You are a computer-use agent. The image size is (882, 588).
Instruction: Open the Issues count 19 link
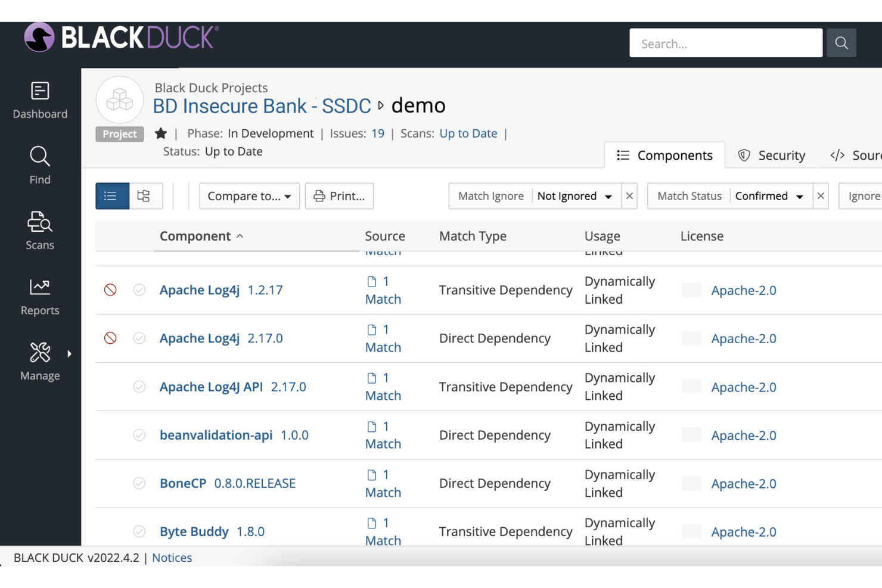click(x=378, y=133)
